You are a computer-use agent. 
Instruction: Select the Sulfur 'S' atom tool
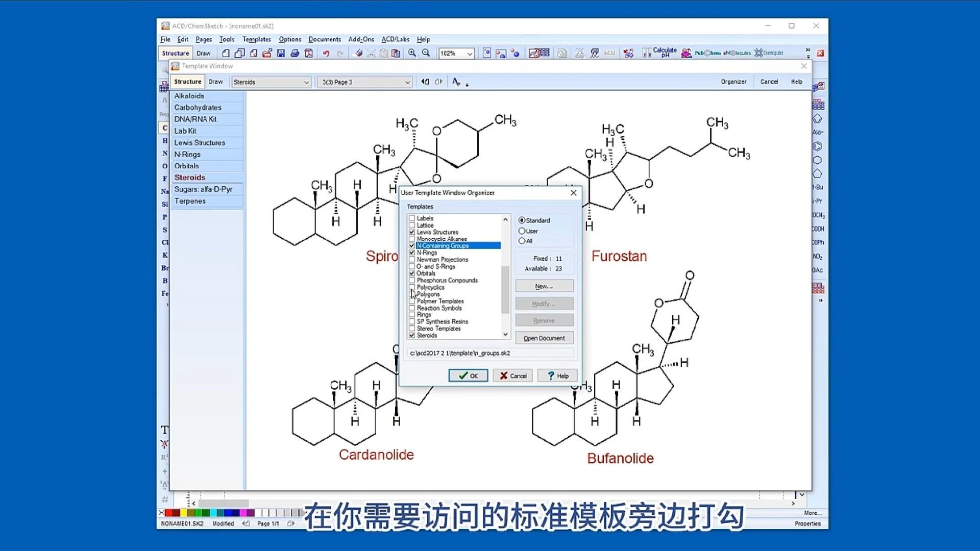(165, 230)
